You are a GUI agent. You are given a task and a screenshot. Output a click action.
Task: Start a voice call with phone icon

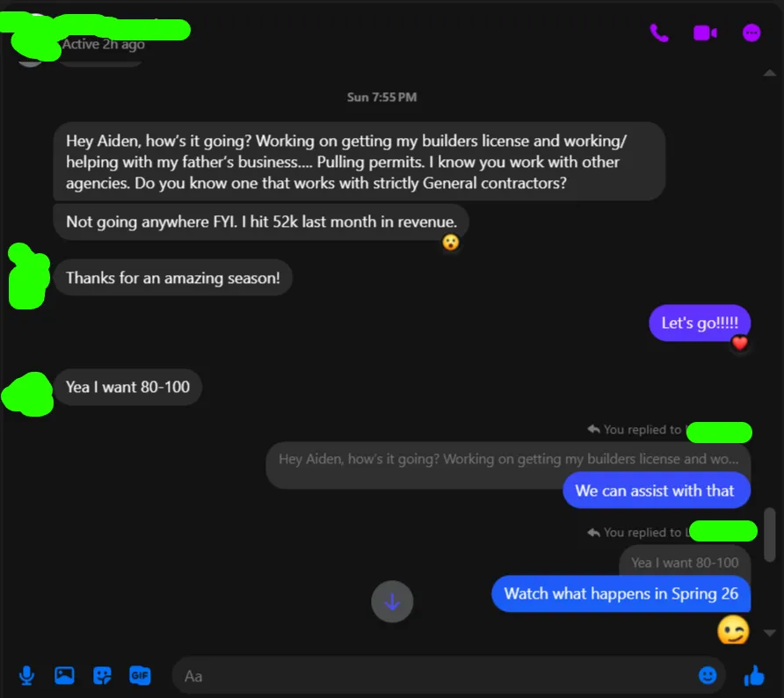point(659,33)
